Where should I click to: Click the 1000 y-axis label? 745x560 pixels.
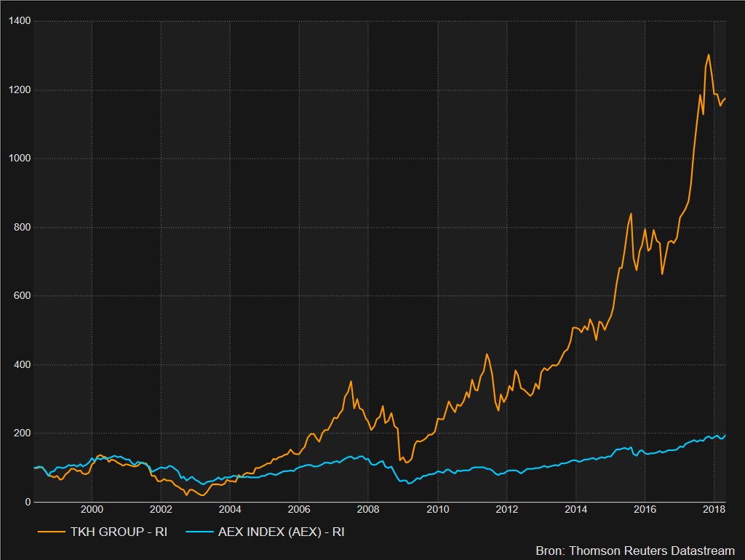[x=20, y=158]
